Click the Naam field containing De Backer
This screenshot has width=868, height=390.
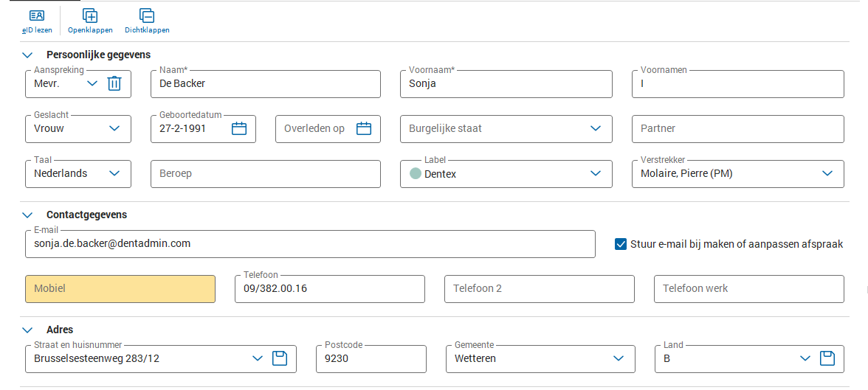[x=266, y=84]
